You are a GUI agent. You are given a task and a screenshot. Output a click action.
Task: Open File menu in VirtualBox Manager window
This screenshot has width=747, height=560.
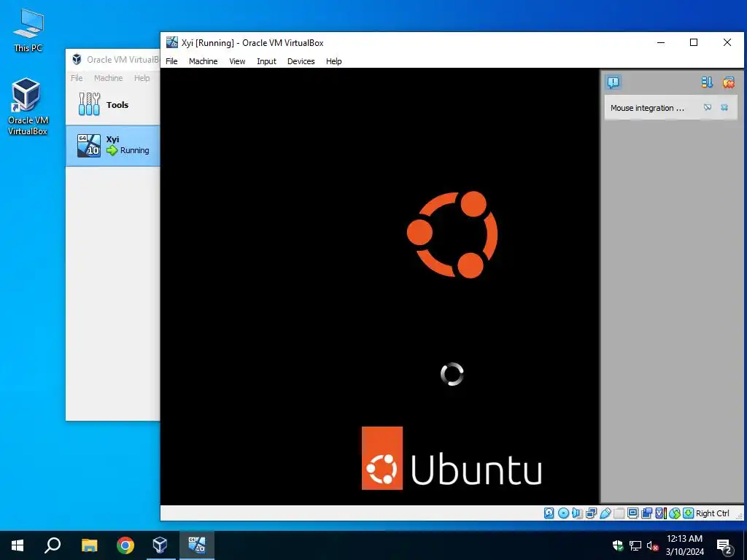tap(77, 78)
